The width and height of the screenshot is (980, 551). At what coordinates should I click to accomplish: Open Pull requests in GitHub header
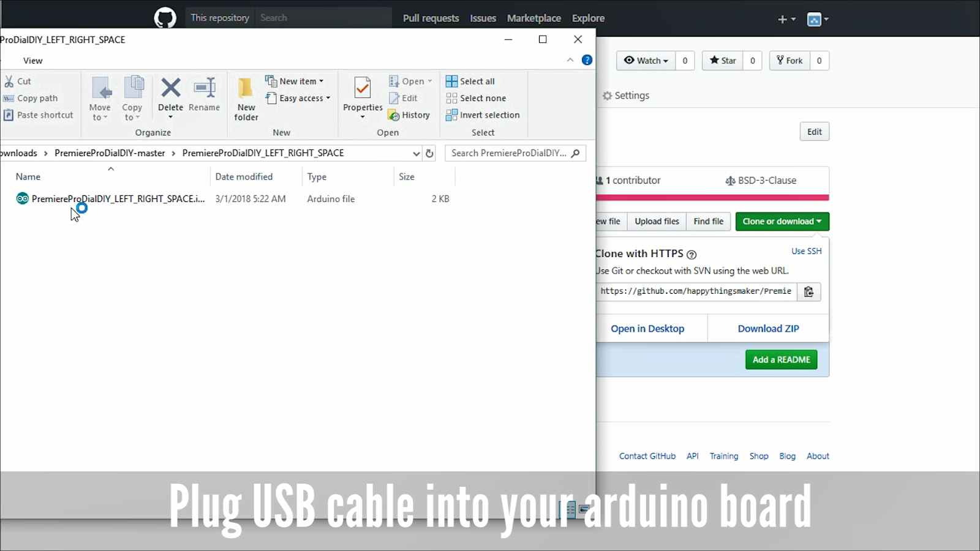[431, 18]
